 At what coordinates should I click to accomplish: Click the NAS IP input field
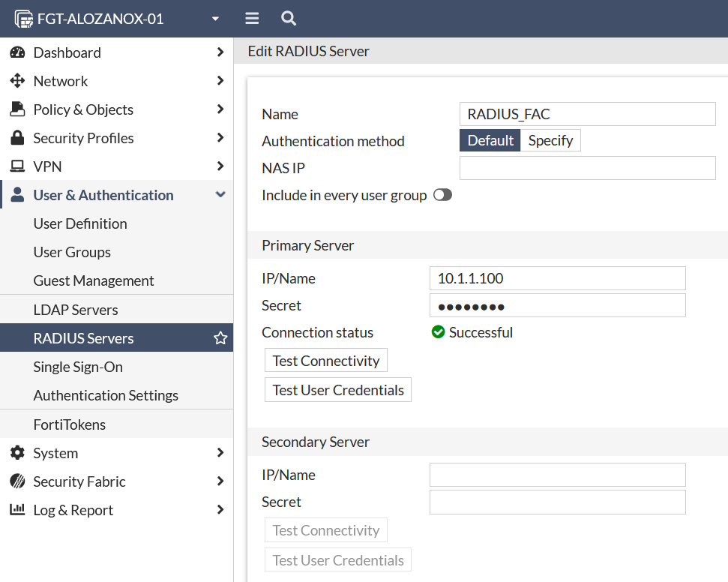coord(587,168)
